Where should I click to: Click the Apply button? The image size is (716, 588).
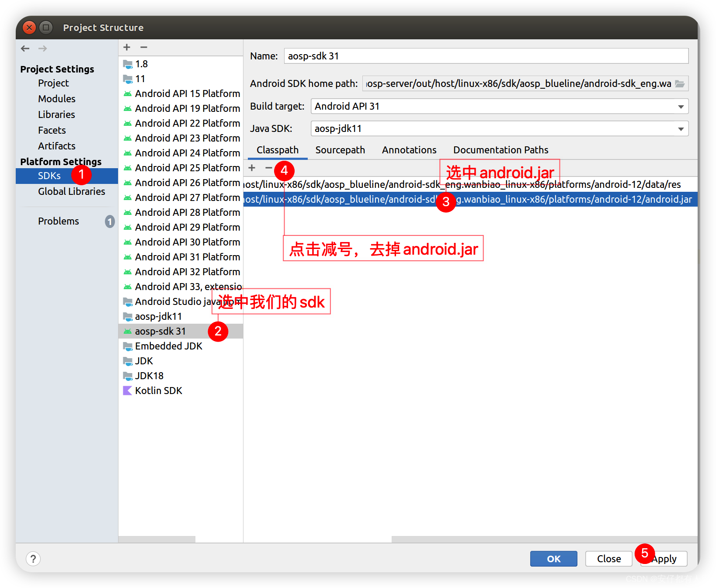click(x=664, y=559)
